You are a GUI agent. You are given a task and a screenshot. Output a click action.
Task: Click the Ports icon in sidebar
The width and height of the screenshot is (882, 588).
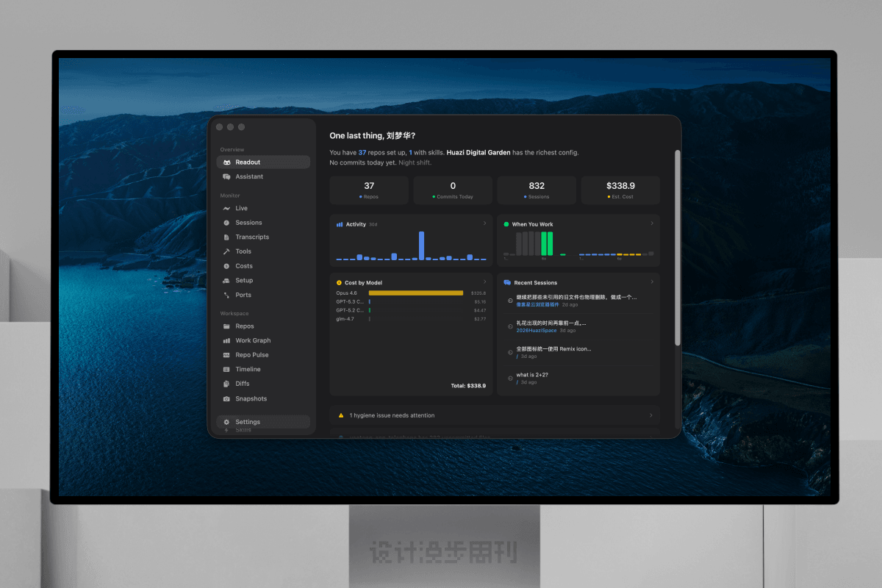click(226, 295)
